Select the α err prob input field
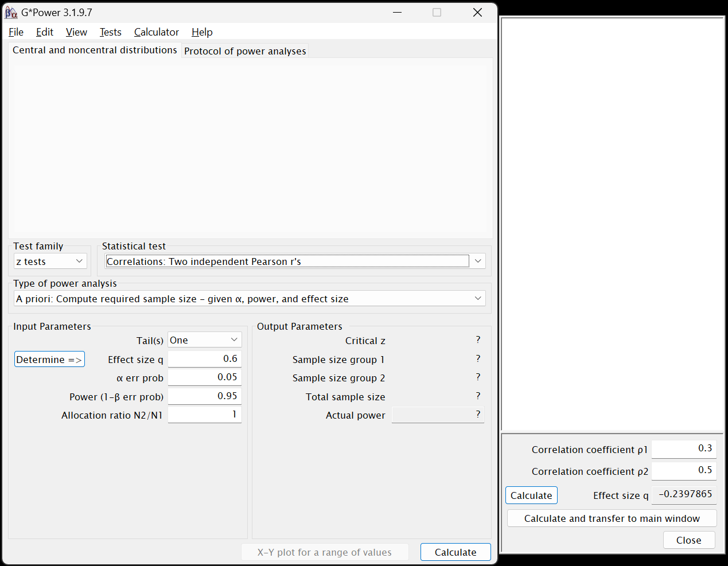Viewport: 728px width, 566px height. tap(205, 377)
